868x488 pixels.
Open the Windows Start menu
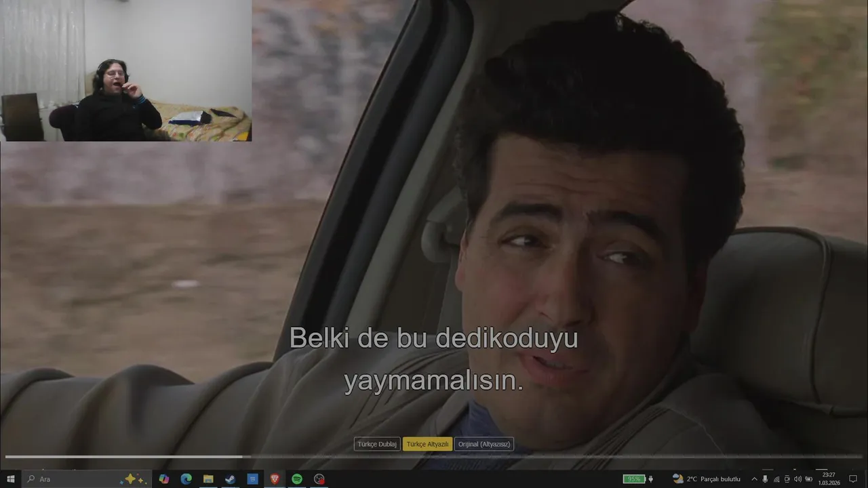point(10,479)
